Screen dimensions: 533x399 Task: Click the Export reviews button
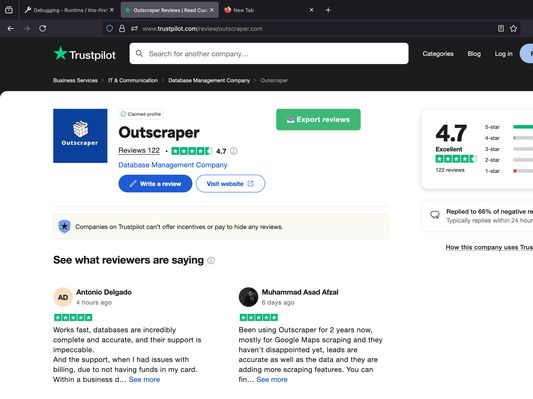[x=318, y=120]
